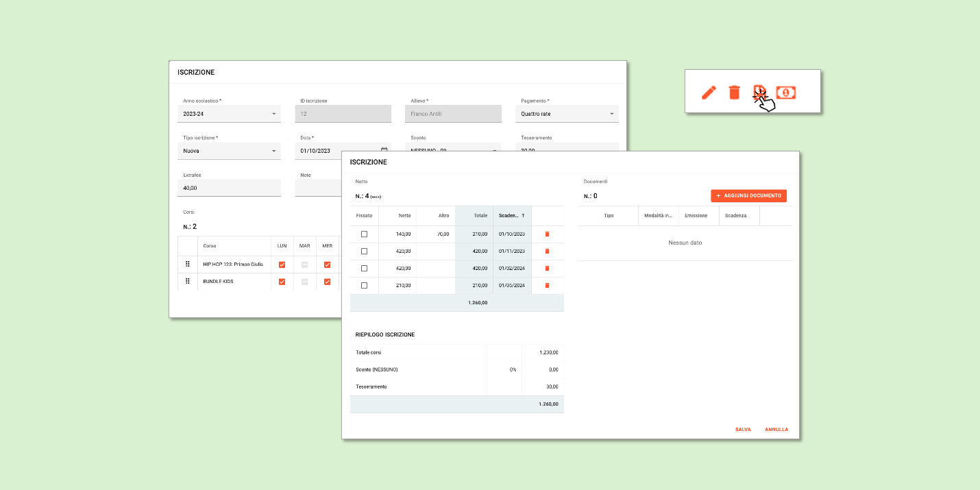Viewport: 980px width, 490px height.
Task: Click into the Extrafee input field
Action: tap(231, 188)
